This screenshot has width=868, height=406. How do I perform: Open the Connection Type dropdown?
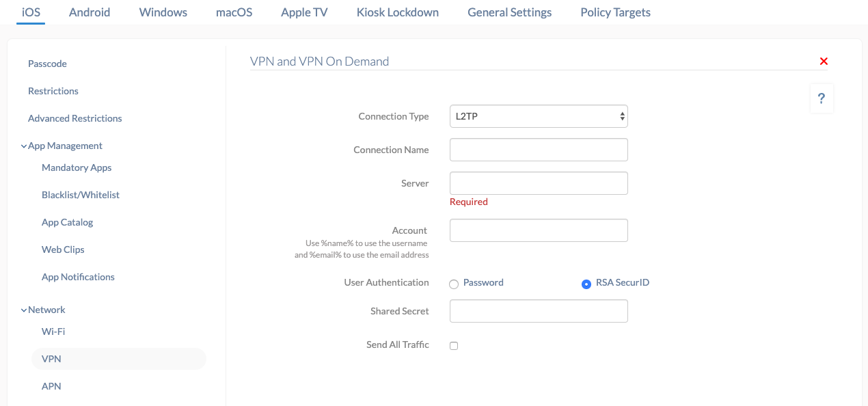(x=539, y=116)
